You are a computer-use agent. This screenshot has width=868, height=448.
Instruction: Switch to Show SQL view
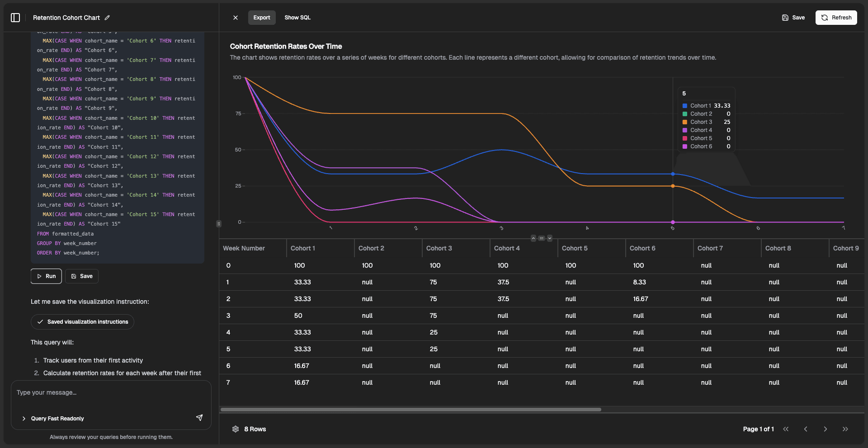(297, 18)
